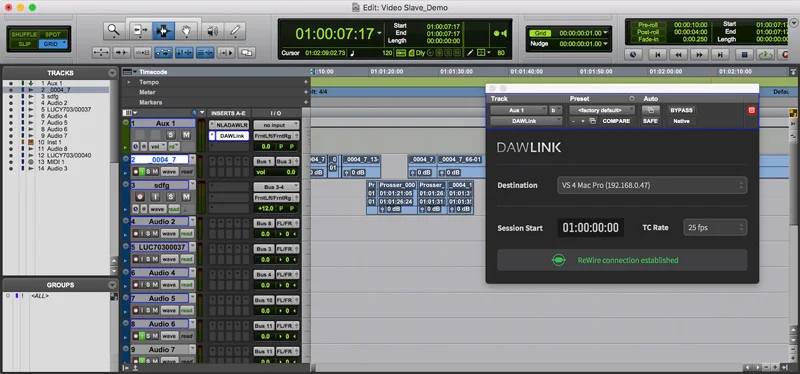The image size is (800, 374).
Task: Click the Native button
Action: 682,121
